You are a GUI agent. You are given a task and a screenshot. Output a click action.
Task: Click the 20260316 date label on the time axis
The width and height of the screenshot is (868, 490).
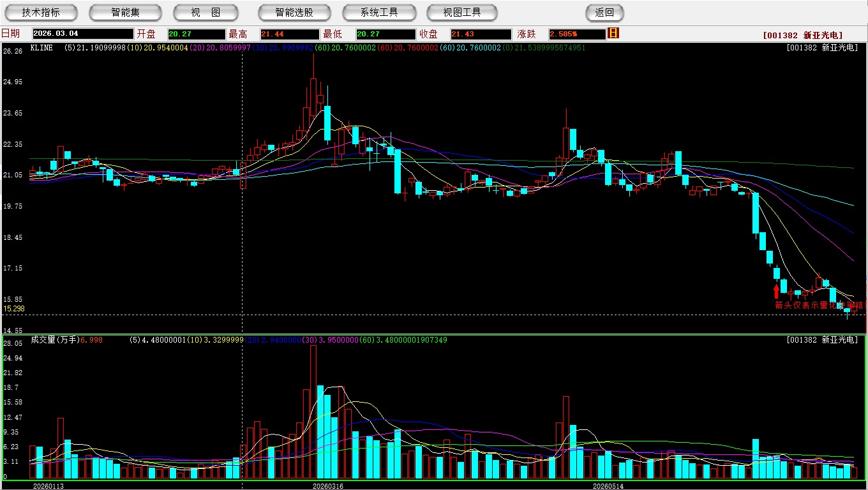click(x=327, y=486)
